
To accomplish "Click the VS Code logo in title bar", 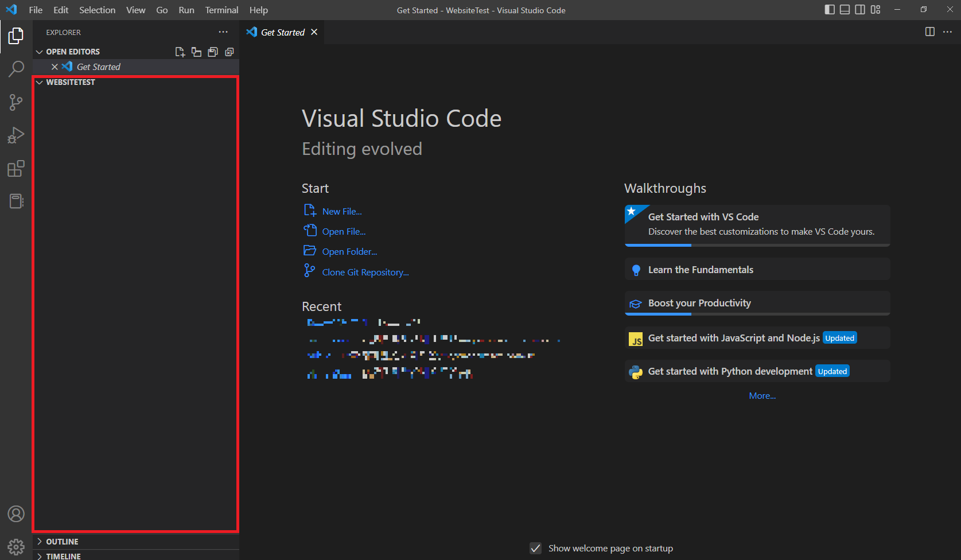I will (11, 10).
